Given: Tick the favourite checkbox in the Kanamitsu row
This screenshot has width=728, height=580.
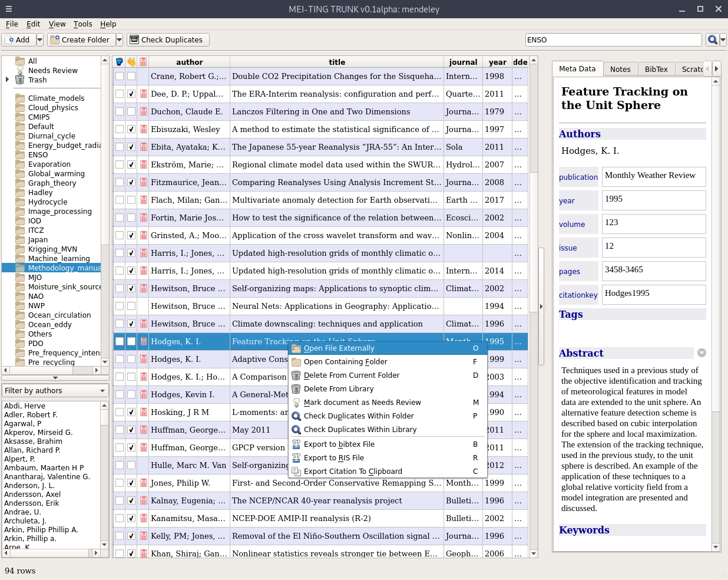Looking at the screenshot, I should pyautogui.click(x=120, y=518).
